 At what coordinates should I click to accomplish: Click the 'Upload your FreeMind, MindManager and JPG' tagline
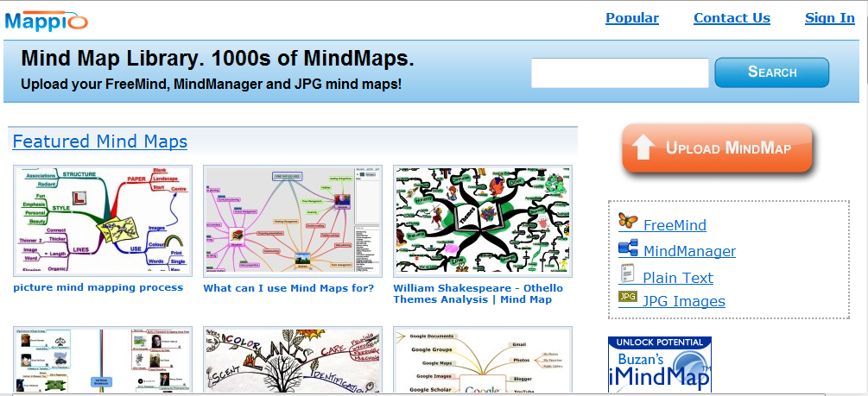tap(211, 85)
